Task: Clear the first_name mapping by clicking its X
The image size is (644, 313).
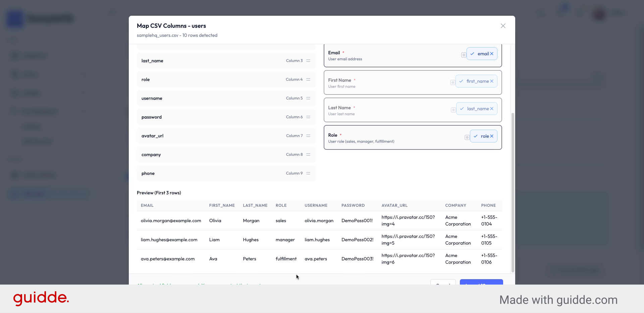Action: tap(492, 81)
